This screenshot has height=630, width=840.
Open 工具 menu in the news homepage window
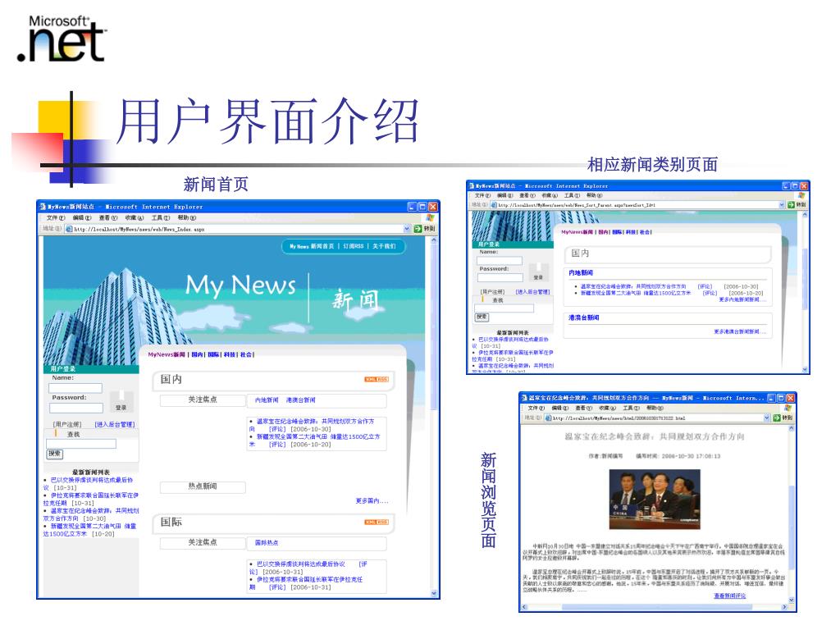coord(161,218)
